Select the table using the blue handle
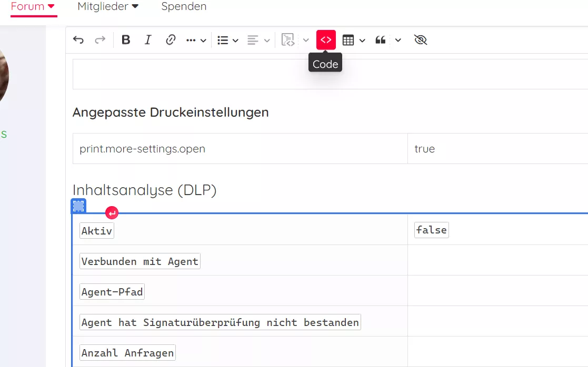The width and height of the screenshot is (588, 367). point(78,206)
